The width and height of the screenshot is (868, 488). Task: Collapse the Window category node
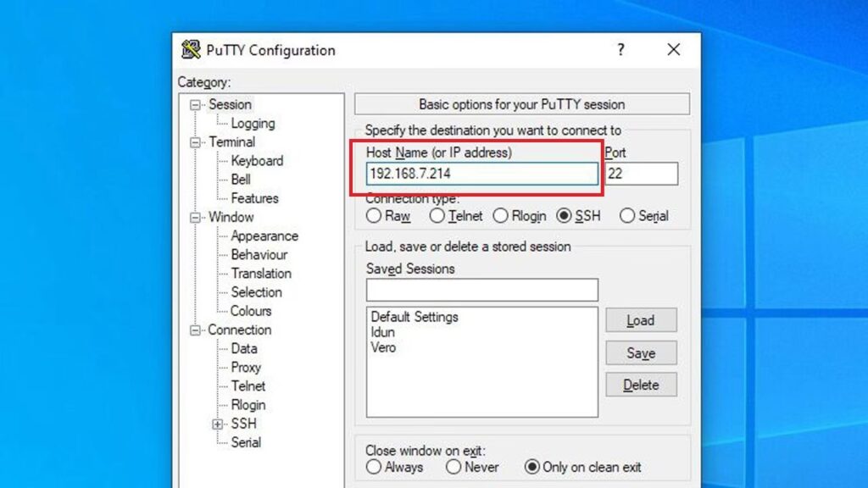coord(197,218)
